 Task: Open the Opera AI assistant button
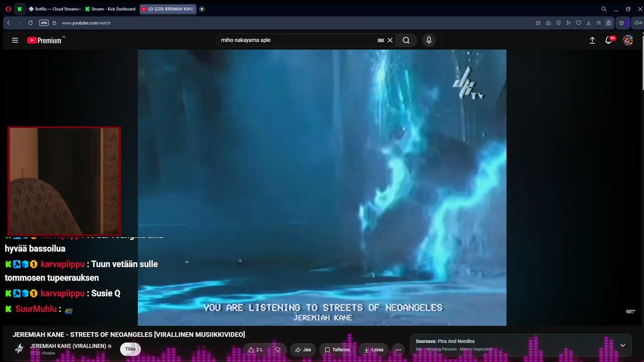(x=637, y=23)
